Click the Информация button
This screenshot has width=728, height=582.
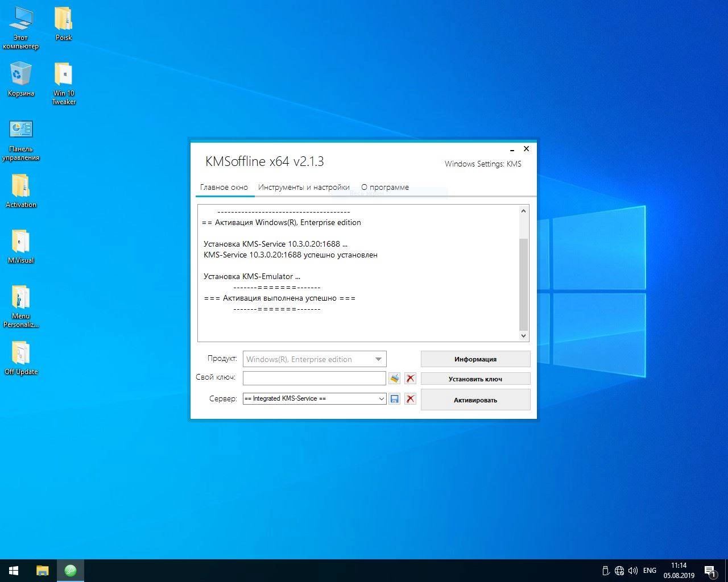475,359
